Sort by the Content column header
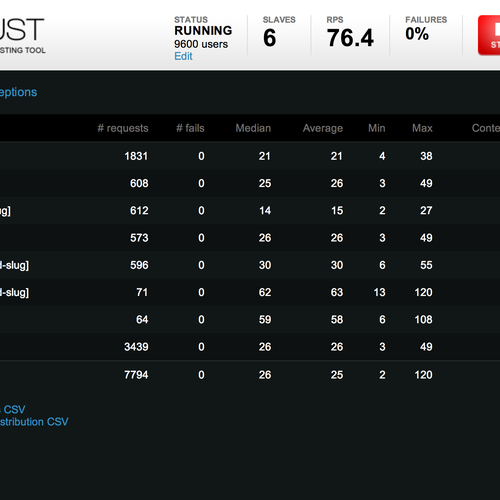This screenshot has height=500, width=500. point(486,128)
